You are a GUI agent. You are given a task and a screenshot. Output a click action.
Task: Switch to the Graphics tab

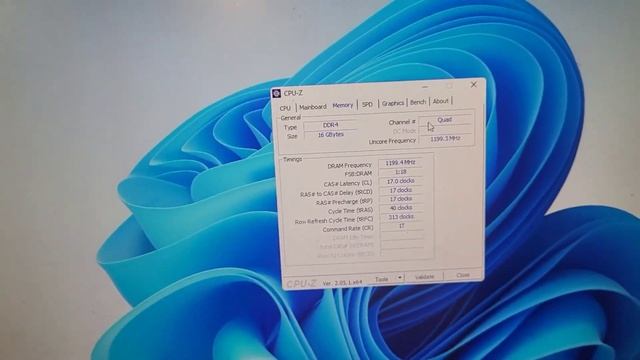click(x=393, y=103)
